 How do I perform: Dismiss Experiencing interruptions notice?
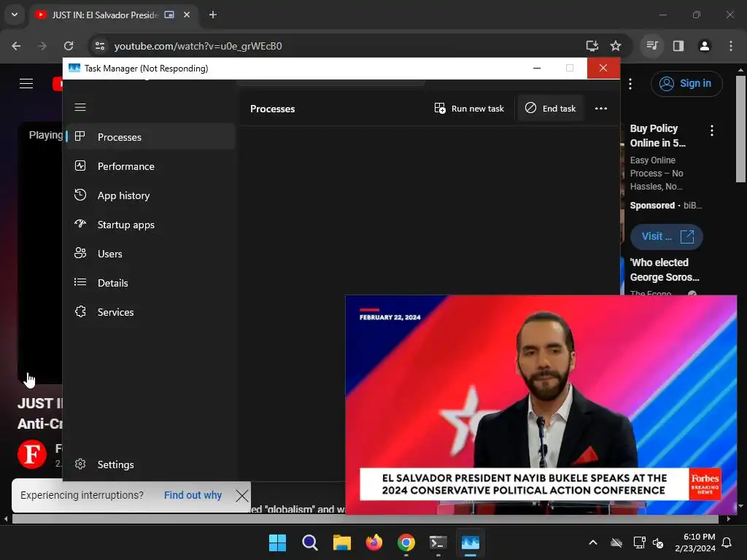(242, 495)
